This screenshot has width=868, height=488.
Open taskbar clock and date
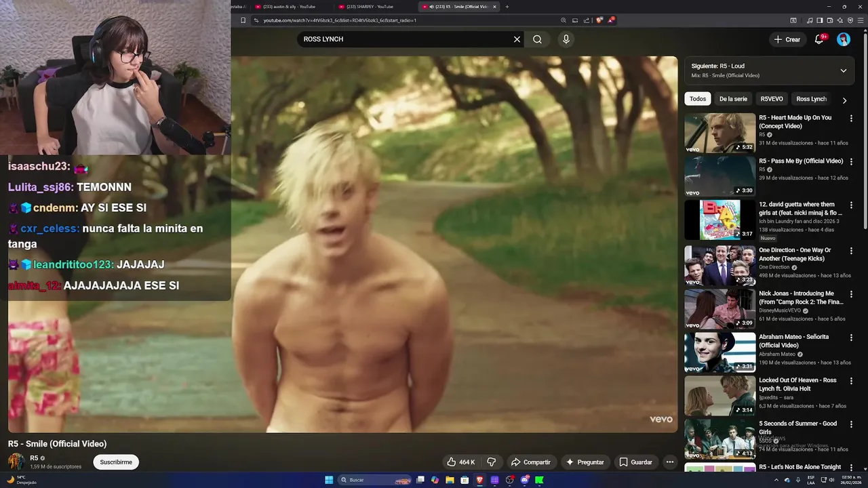click(x=852, y=480)
